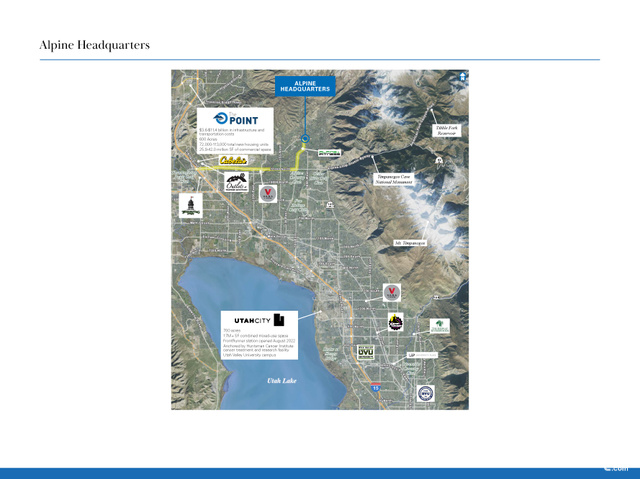Click the Utah City logo
Viewport: 640px width, 479px height.
pos(259,320)
